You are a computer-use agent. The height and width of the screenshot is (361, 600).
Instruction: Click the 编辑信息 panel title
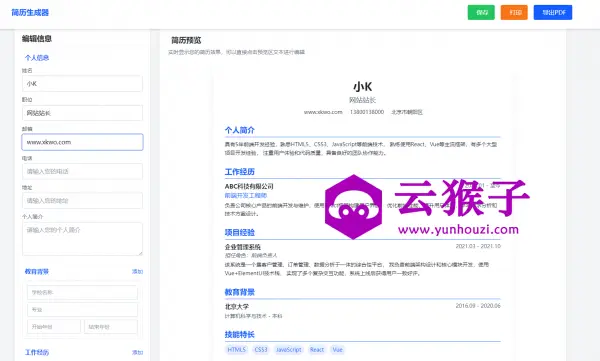pyautogui.click(x=36, y=38)
